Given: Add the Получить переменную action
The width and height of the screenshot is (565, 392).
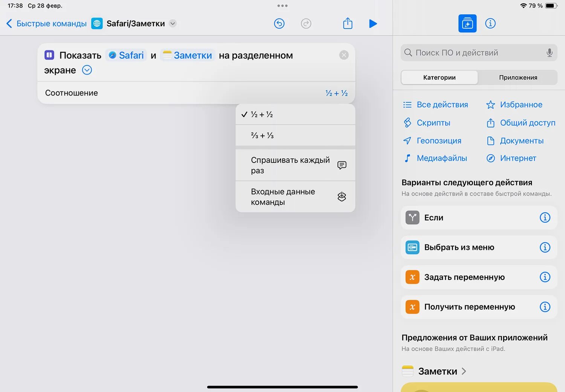Looking at the screenshot, I should 479,307.
